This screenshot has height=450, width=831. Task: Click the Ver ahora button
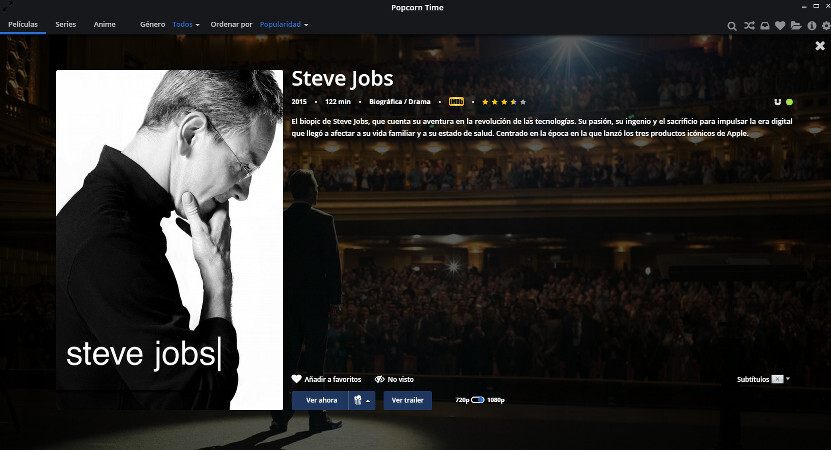(321, 400)
